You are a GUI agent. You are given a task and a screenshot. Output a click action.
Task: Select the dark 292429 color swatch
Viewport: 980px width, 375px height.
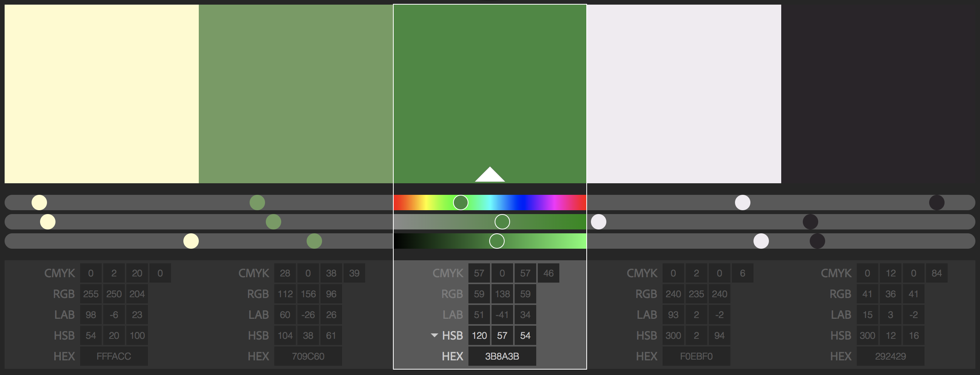878,94
